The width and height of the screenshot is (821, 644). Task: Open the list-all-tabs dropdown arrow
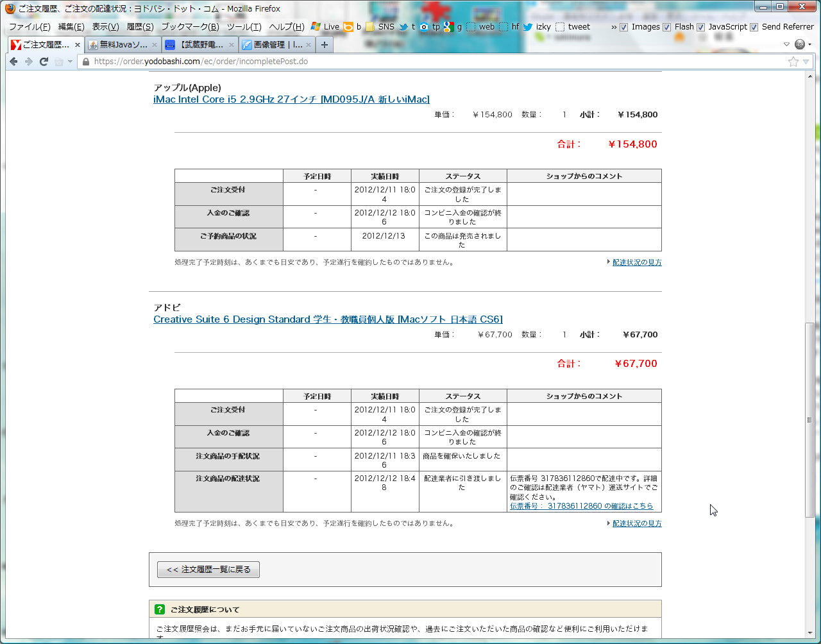[x=787, y=44]
